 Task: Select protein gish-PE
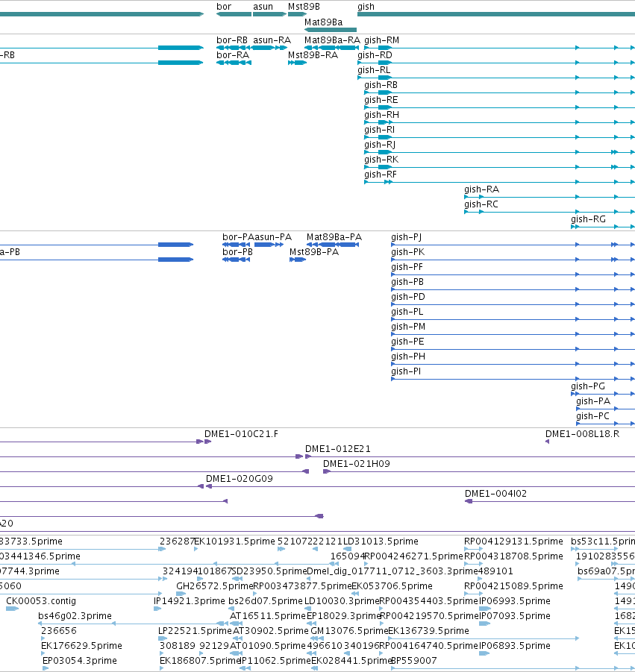pyautogui.click(x=407, y=342)
